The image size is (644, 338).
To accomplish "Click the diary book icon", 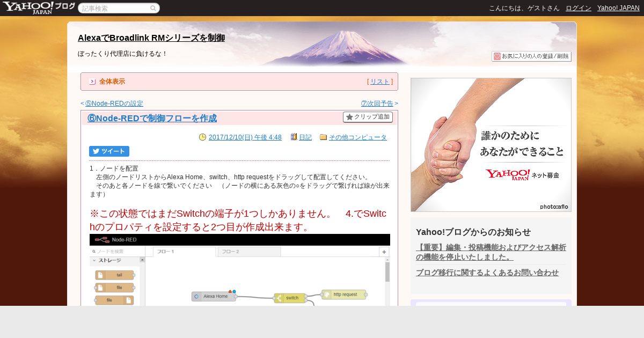I will pos(294,137).
